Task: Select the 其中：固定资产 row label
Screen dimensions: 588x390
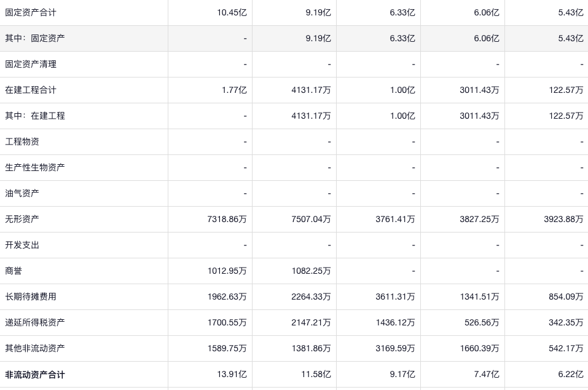Action: pyautogui.click(x=35, y=38)
